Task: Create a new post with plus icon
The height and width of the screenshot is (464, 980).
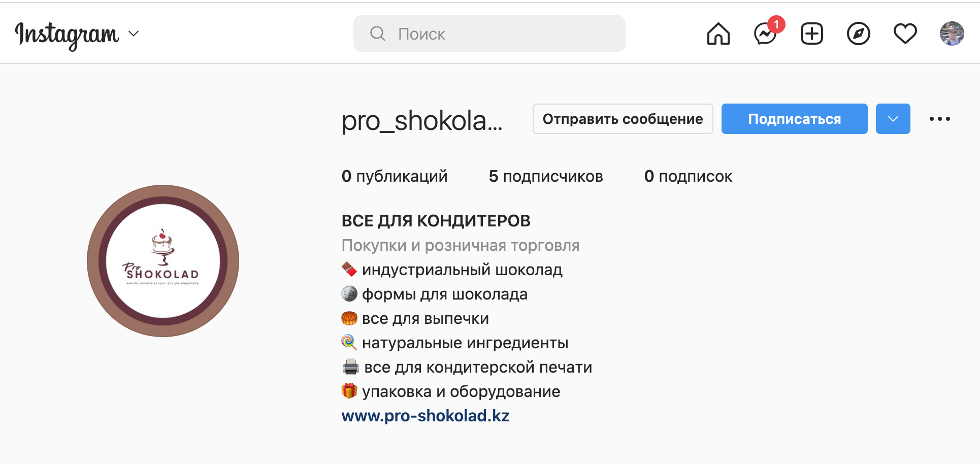Action: point(811,34)
